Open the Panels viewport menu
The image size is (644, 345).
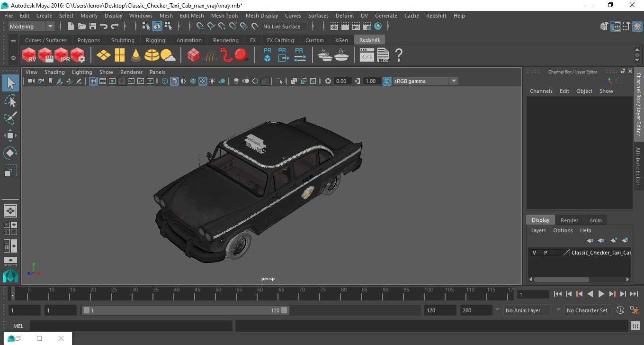pyautogui.click(x=157, y=72)
